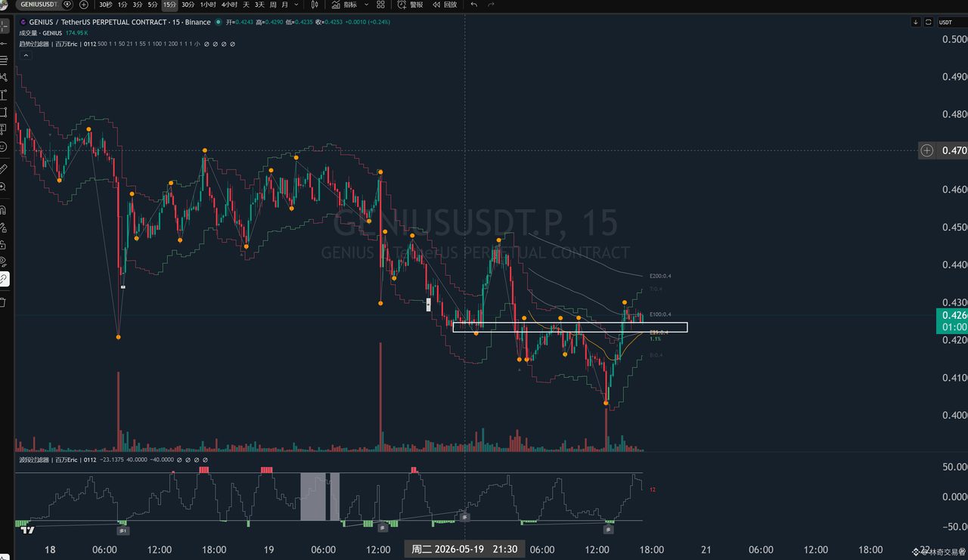Click the bracket mode button beside USDT
This screenshot has height=560, width=968.
point(929,23)
